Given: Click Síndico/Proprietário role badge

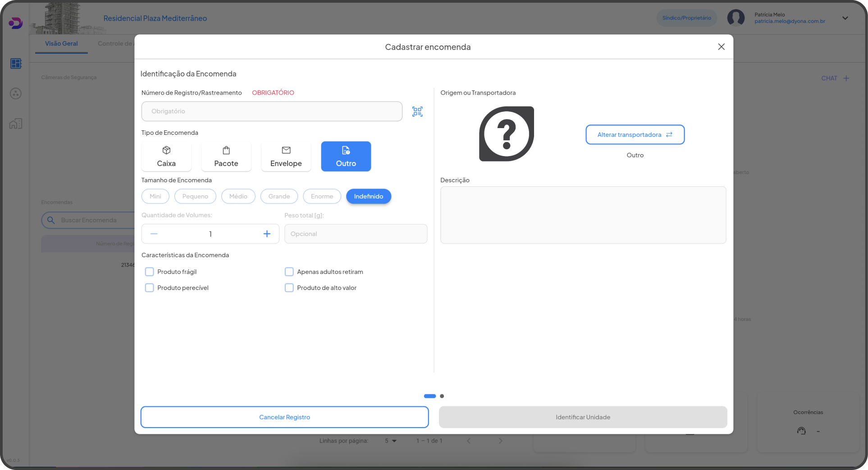Looking at the screenshot, I should [686, 18].
